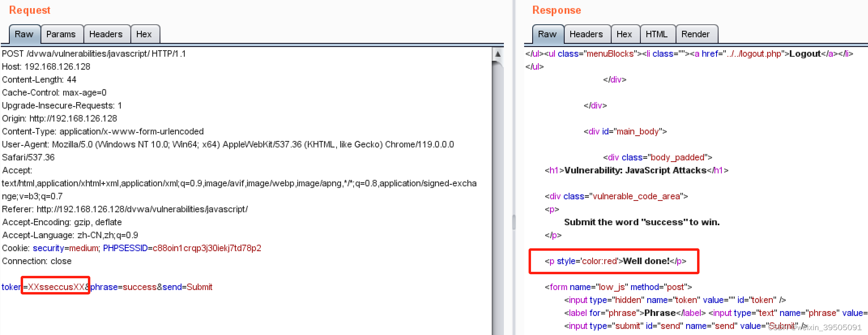Open the Response Headers tab
This screenshot has width=868, height=335.
tap(586, 34)
